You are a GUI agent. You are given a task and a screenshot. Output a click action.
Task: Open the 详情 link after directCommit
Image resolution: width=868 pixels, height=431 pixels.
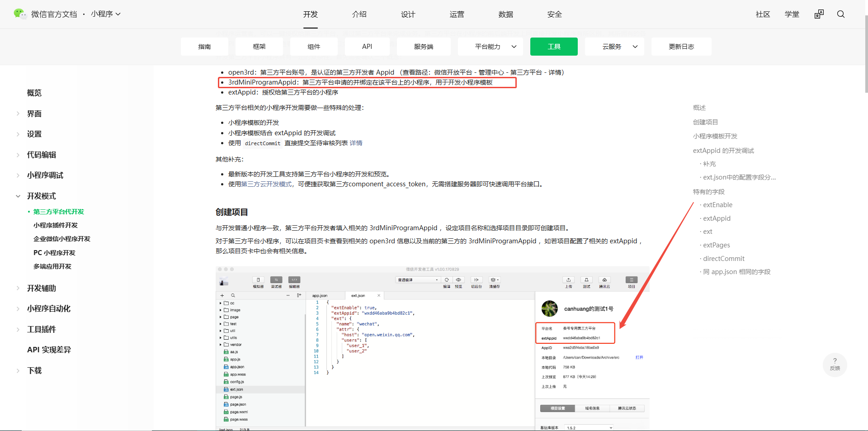tap(356, 143)
